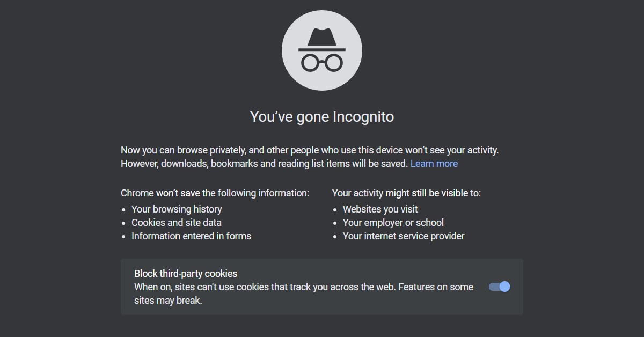Click the glasses in the Incognito logo

(x=321, y=62)
